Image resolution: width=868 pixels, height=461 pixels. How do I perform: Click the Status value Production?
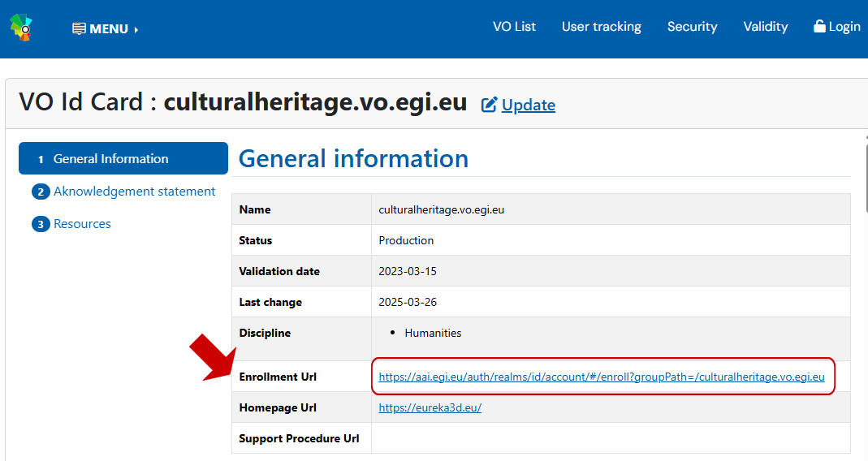(x=406, y=241)
